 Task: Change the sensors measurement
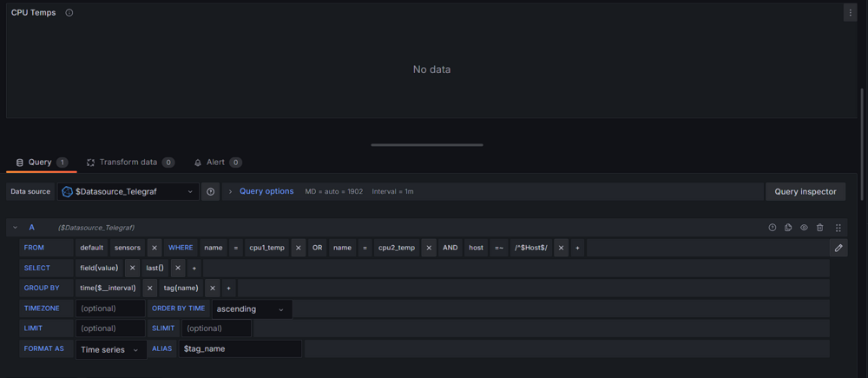click(x=128, y=248)
